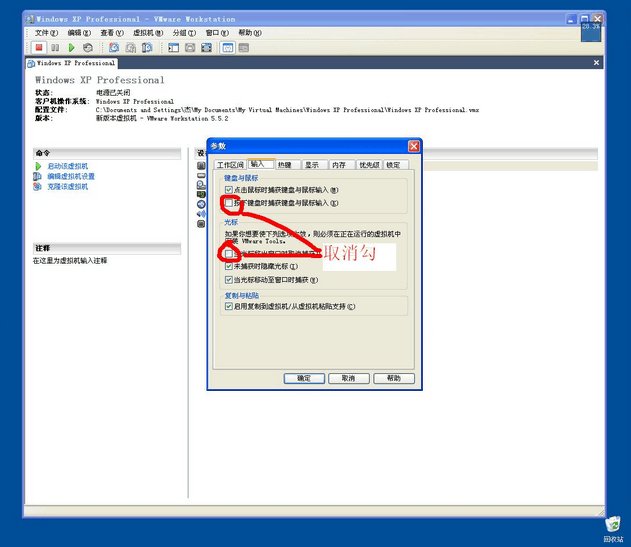631x547 pixels.
Task: Click the red Power Off toolbar icon
Action: 40,47
